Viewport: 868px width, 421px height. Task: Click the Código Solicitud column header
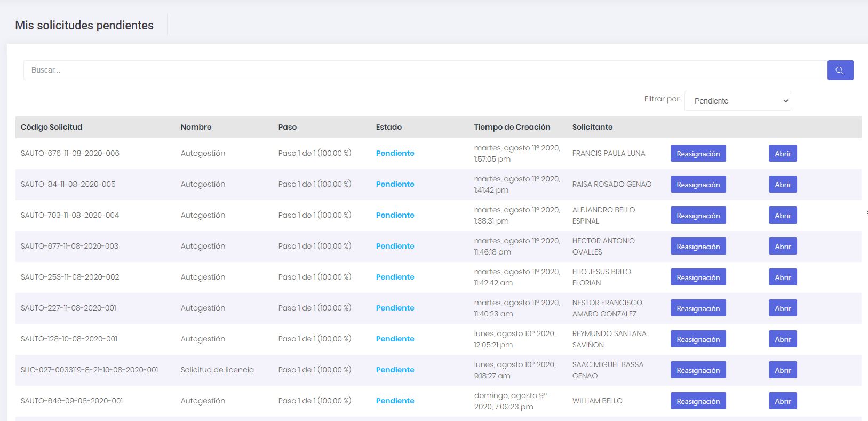[x=51, y=128]
